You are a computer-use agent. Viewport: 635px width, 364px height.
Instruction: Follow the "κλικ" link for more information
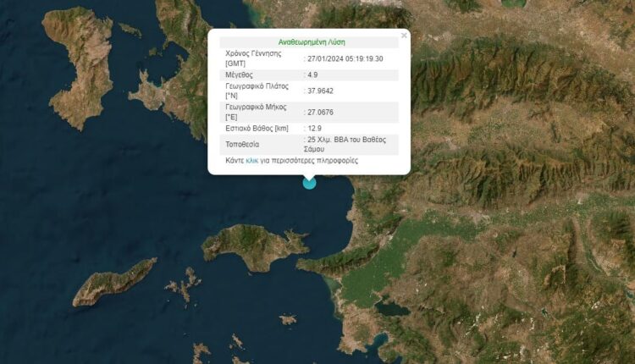[251, 160]
